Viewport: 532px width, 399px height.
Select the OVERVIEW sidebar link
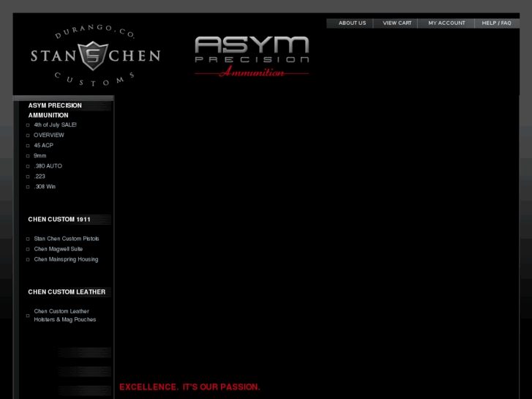[49, 135]
